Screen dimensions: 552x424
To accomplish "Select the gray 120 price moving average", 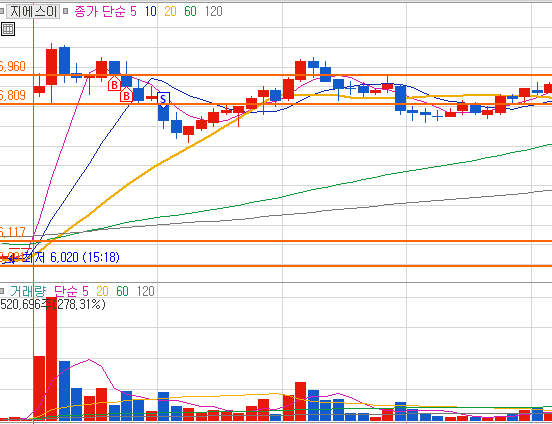I will coord(213,12).
